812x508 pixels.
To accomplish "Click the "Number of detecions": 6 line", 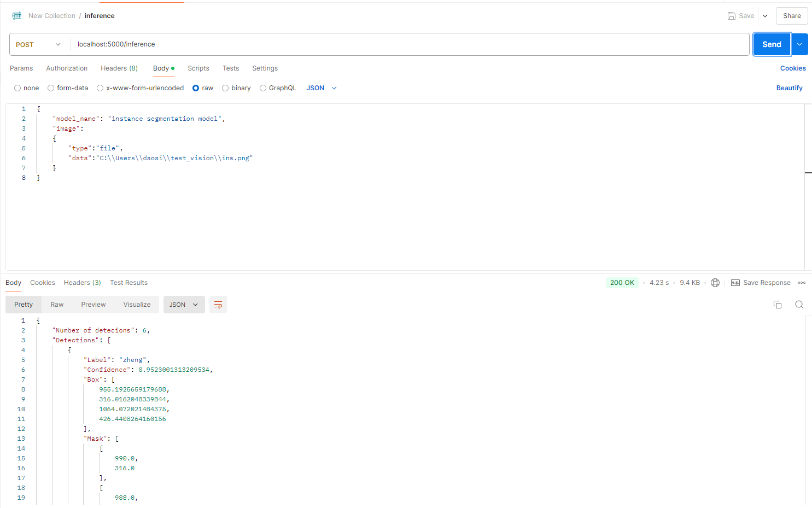I will click(x=101, y=330).
